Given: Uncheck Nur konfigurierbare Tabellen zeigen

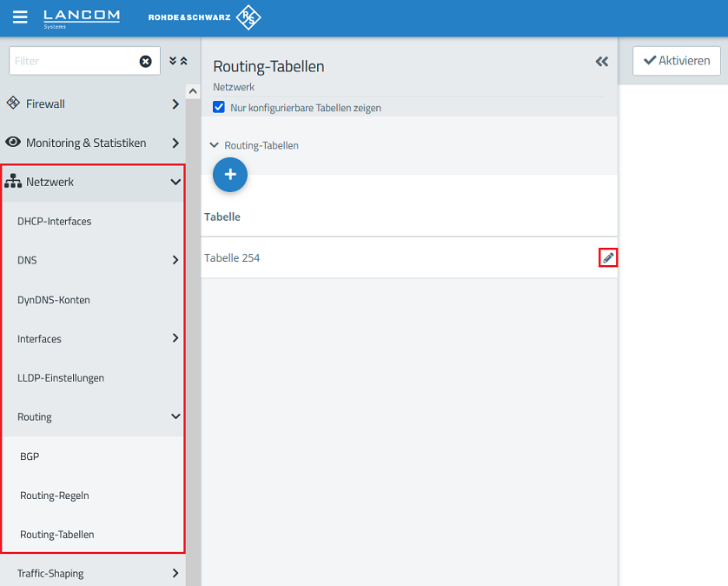Looking at the screenshot, I should 219,108.
